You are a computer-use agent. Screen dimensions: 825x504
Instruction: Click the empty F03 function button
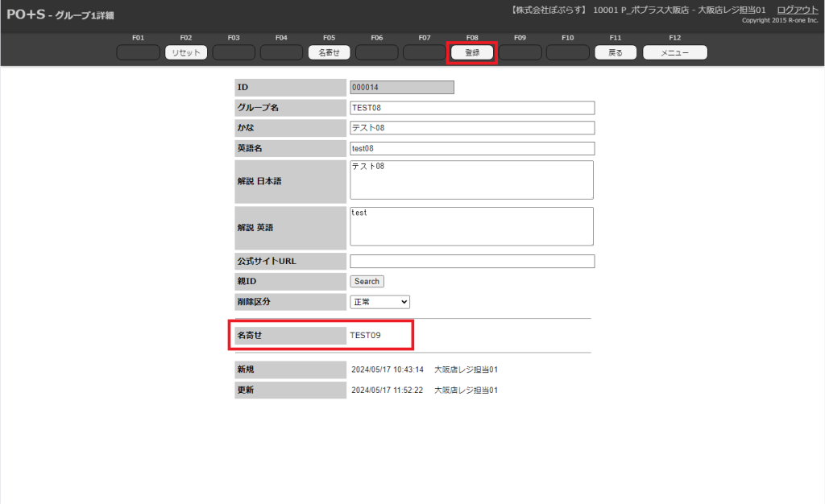pyautogui.click(x=234, y=52)
